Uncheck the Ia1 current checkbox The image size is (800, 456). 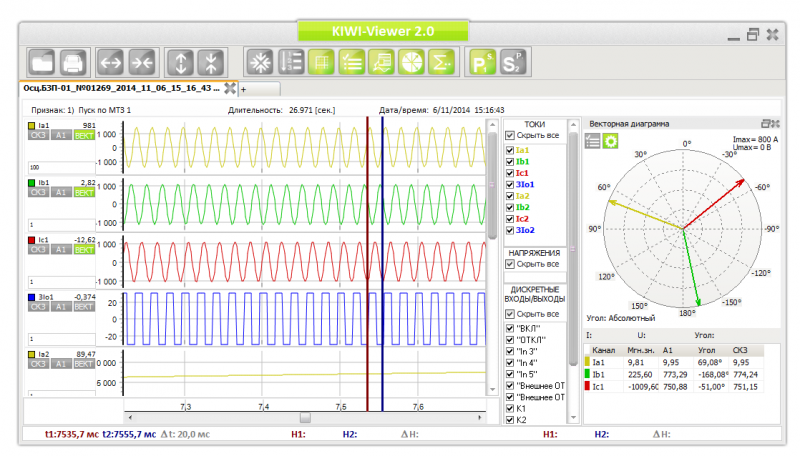(x=510, y=149)
